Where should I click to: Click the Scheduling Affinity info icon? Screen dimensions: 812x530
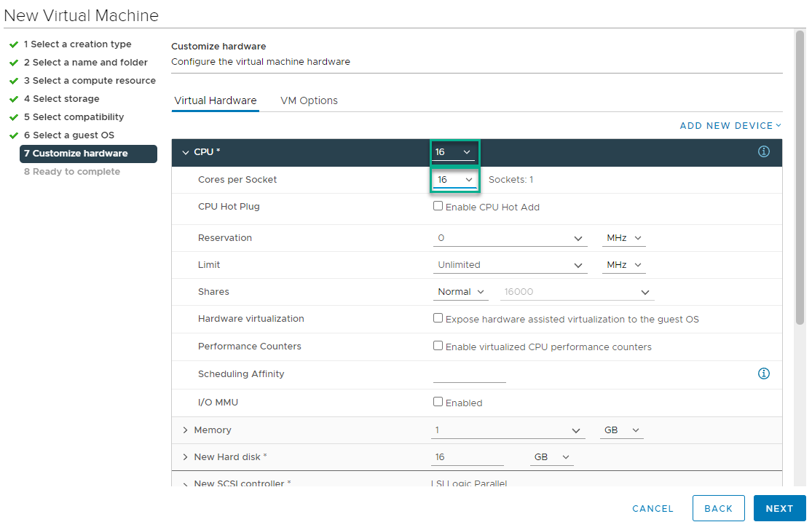(763, 373)
